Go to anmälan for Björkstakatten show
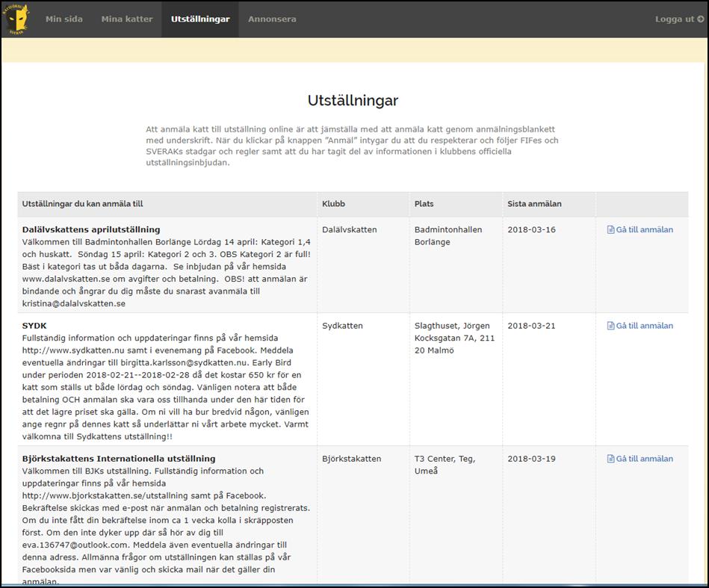The height and width of the screenshot is (588, 709). pyautogui.click(x=640, y=459)
